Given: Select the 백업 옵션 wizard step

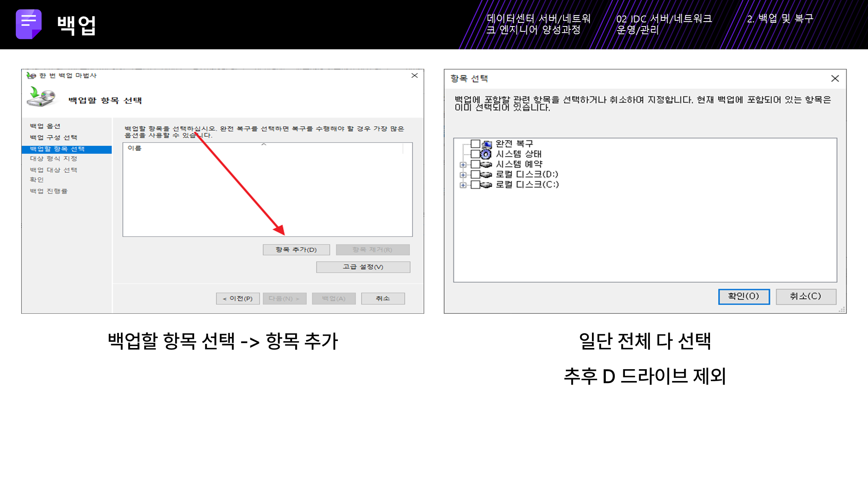Looking at the screenshot, I should pos(45,126).
